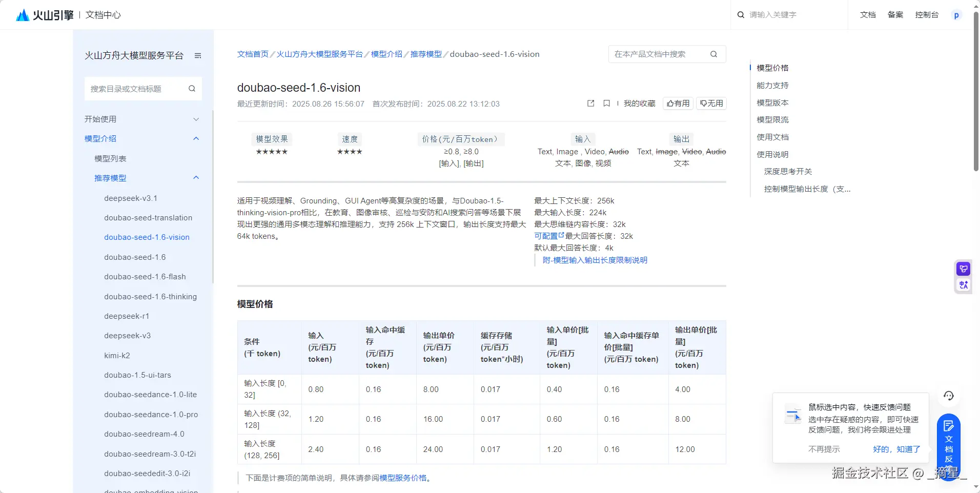Click the user avatar in top bar
Screen dimensions: 980x493
pyautogui.click(x=956, y=15)
